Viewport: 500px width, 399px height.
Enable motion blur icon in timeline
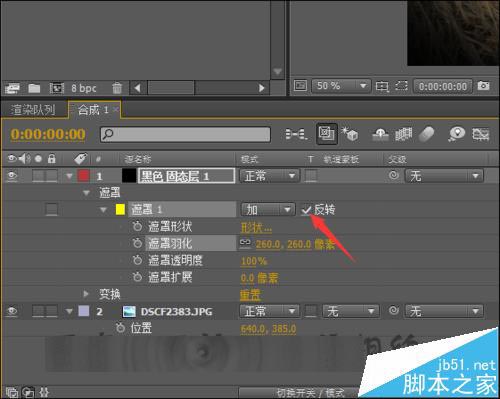click(x=426, y=134)
